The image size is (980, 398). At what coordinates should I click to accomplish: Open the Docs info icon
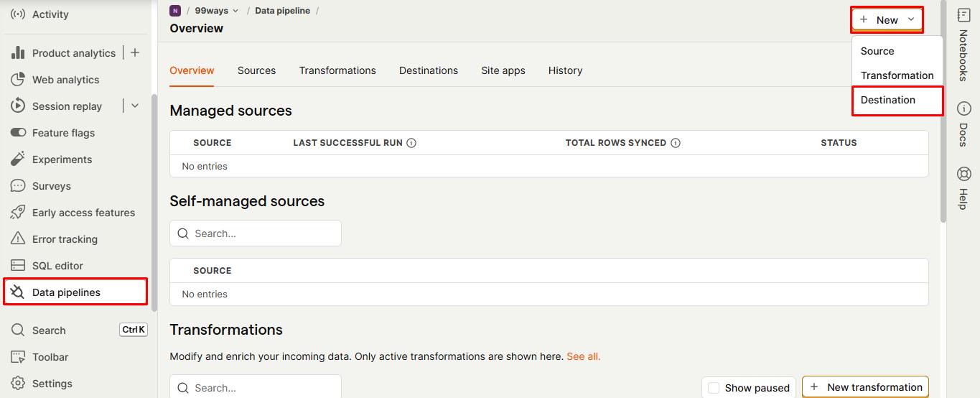pos(963,108)
